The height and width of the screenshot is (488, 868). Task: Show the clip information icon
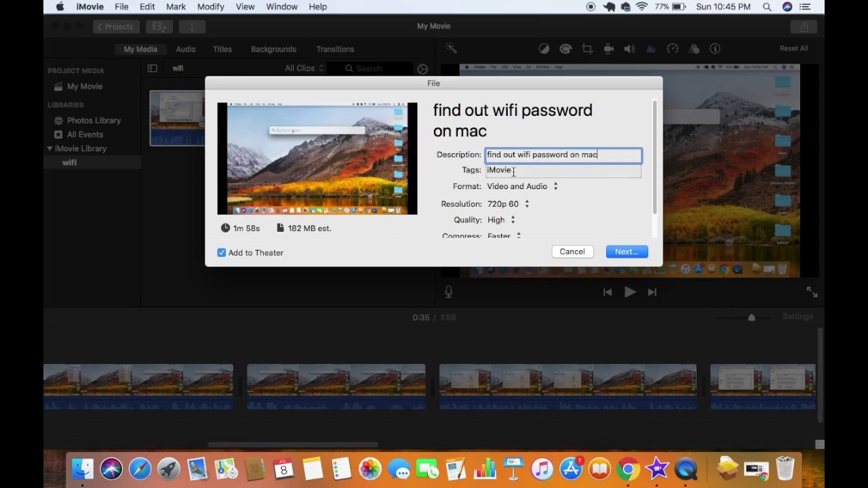coord(715,49)
